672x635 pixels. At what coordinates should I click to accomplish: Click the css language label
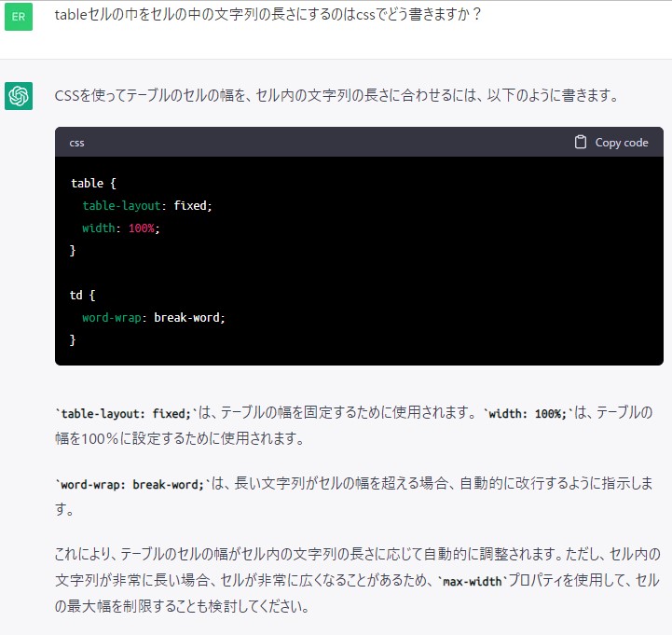pyautogui.click(x=76, y=143)
